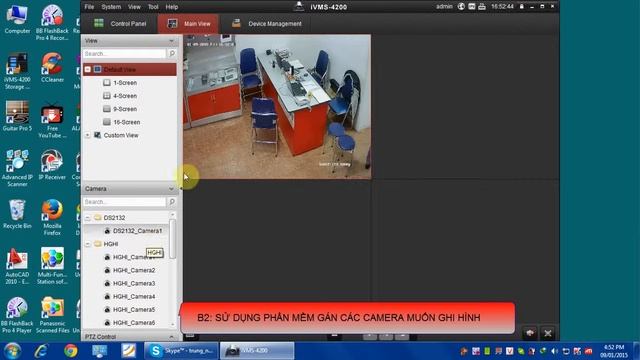Open the Computer desktop icon
Image resolution: width=640 pixels, height=360 pixels.
point(17,20)
